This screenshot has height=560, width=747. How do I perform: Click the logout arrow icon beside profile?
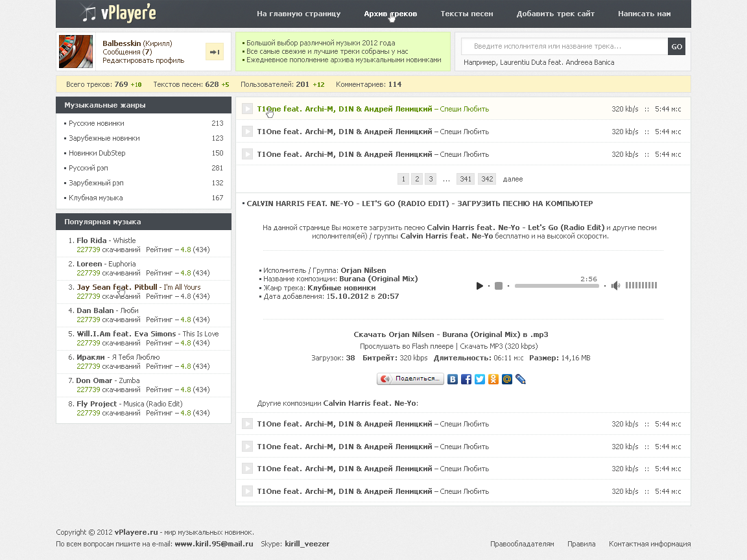[215, 52]
